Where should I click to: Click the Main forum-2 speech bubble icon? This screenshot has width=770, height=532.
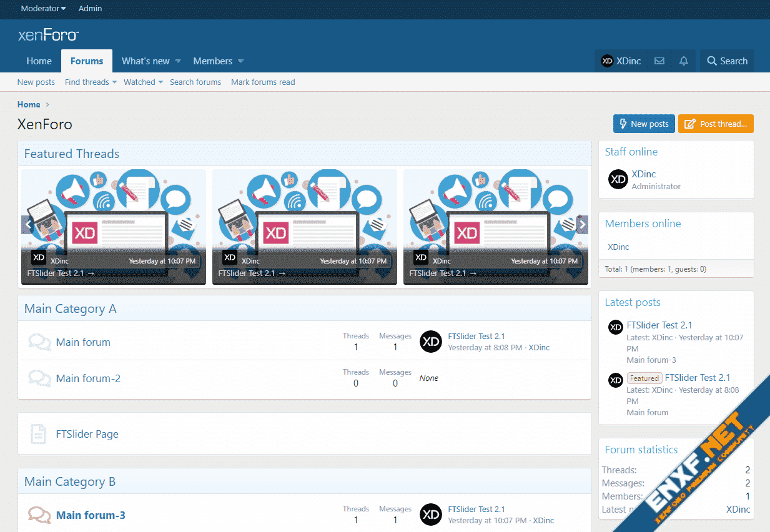pos(39,378)
